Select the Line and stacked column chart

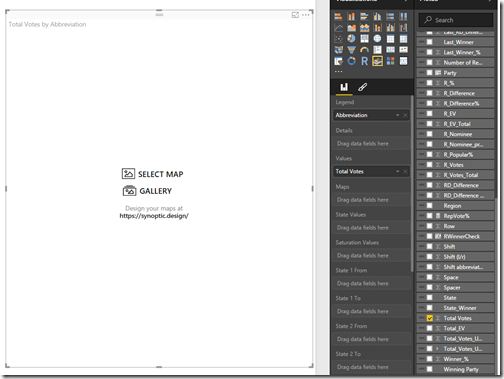coord(377,28)
